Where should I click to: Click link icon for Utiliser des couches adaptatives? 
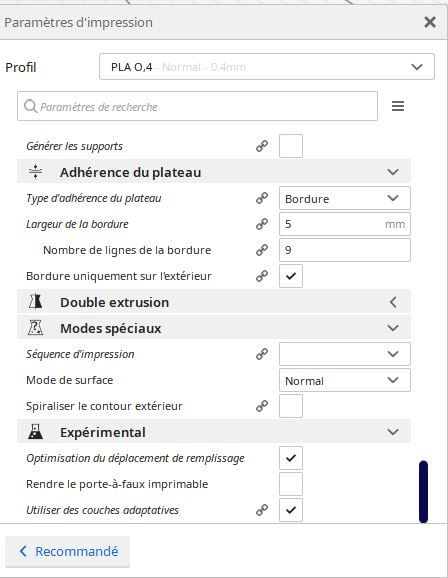pos(262,510)
